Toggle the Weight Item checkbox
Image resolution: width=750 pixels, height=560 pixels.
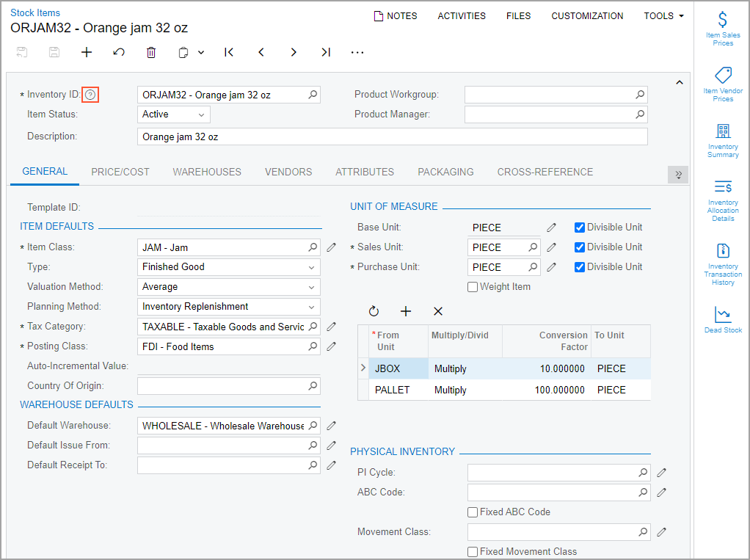473,287
